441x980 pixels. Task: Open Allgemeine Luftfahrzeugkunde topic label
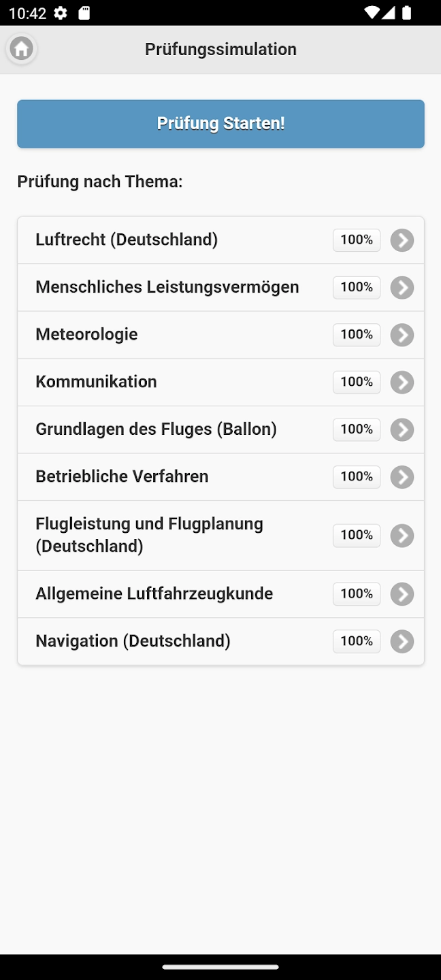154,593
